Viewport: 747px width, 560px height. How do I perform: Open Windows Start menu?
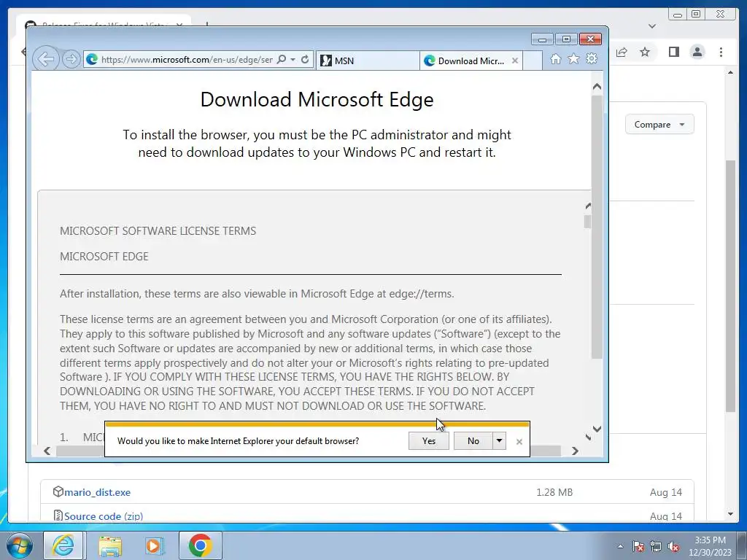point(20,545)
